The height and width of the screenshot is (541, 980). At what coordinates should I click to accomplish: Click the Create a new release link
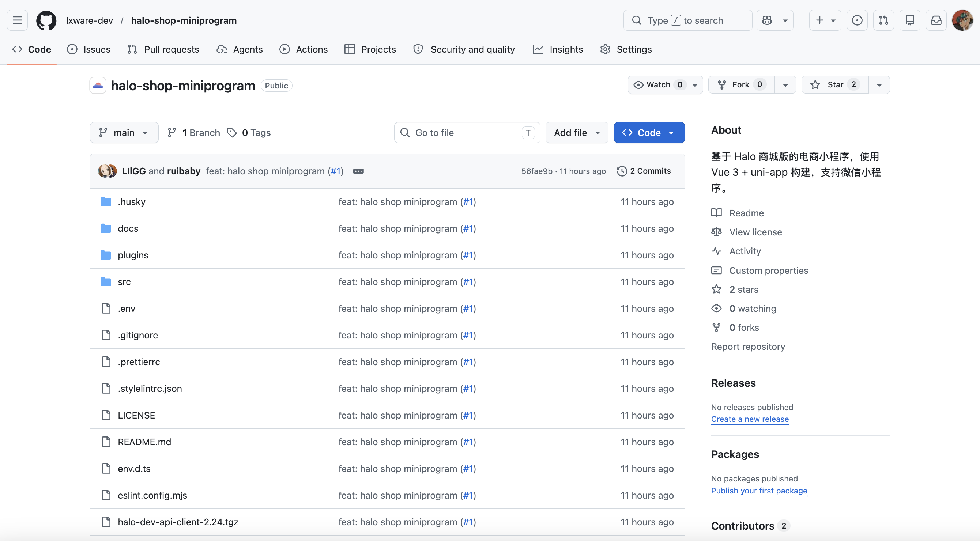pyautogui.click(x=750, y=419)
